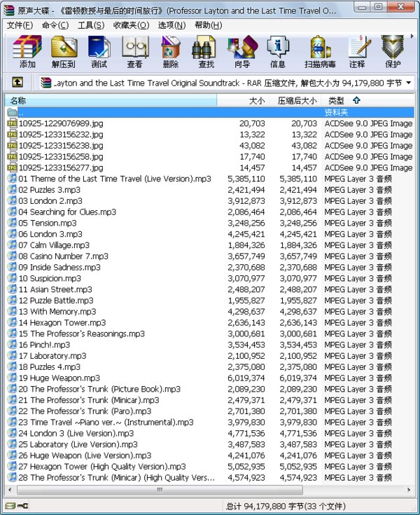This screenshot has width=420, height=515.
Task: Open the 帮助(H) menu
Action: click(209, 25)
